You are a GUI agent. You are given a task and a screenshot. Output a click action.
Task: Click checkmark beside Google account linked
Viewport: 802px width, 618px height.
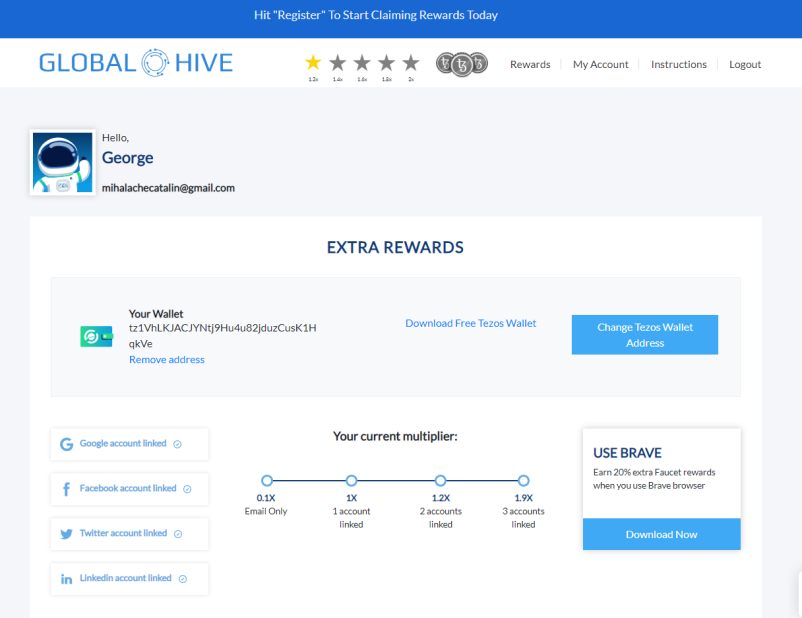(177, 444)
